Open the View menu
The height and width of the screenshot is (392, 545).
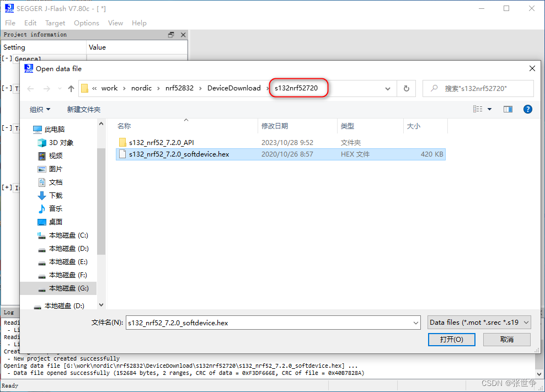pyautogui.click(x=115, y=23)
